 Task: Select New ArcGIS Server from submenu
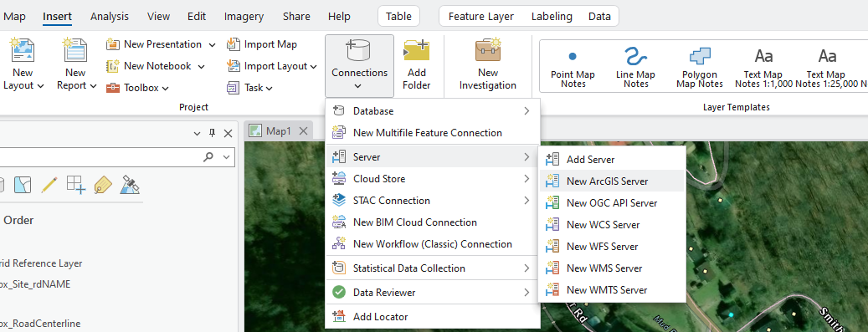click(612, 181)
